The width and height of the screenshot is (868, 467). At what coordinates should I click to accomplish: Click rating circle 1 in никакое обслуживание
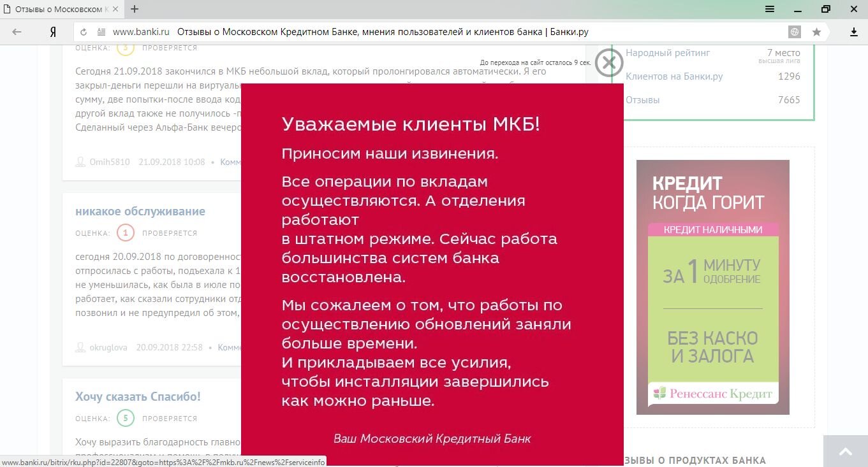tap(126, 233)
